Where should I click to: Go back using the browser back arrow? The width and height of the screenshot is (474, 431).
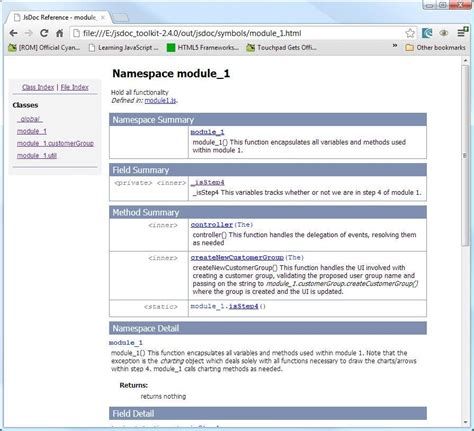(13, 33)
